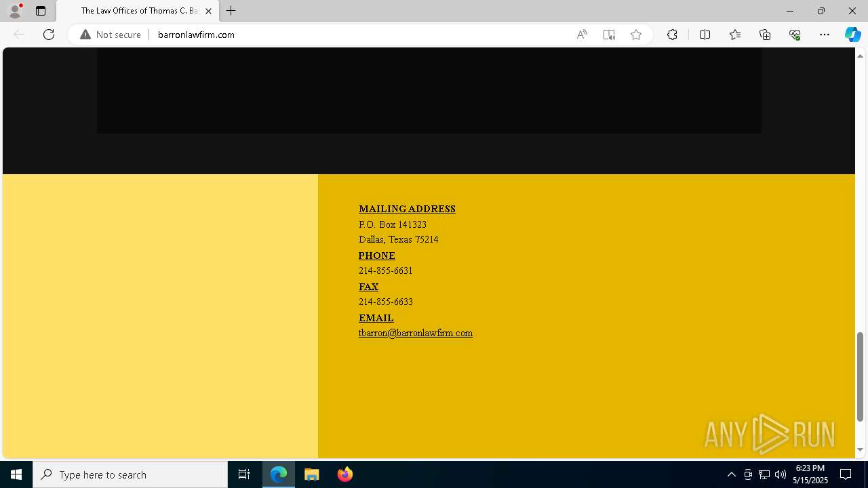View the Not secure site info

[111, 35]
